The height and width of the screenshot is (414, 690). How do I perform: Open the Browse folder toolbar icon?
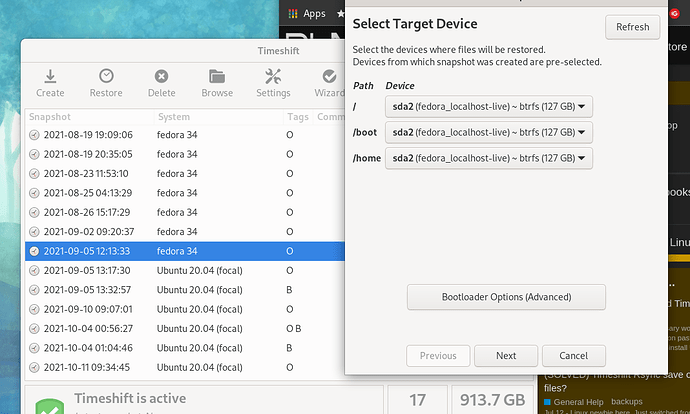click(217, 77)
